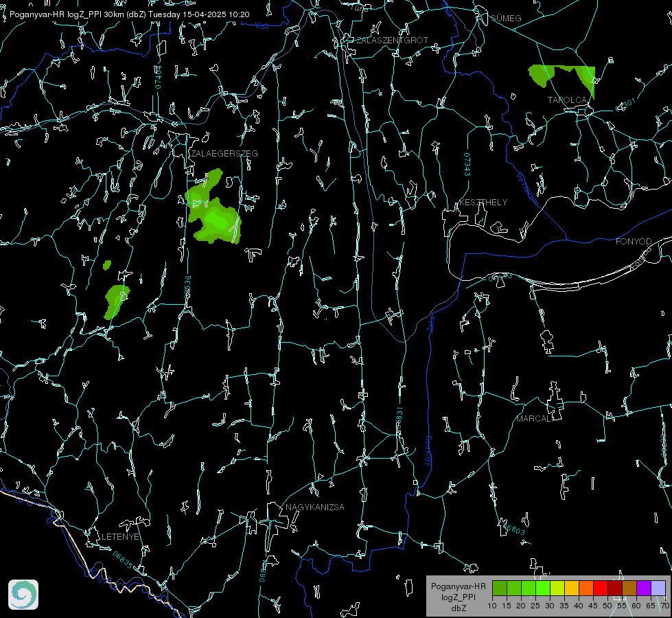Click the ZALAEGERSZEG city label

click(x=224, y=154)
